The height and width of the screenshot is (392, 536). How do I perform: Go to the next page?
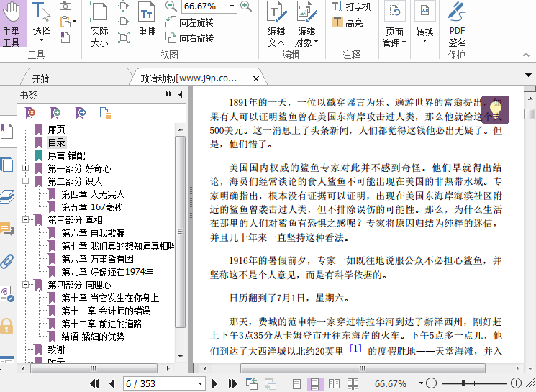(x=214, y=384)
